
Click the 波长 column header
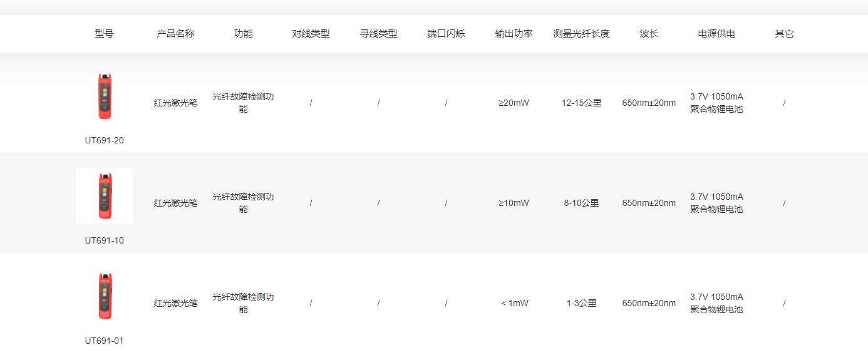point(649,34)
